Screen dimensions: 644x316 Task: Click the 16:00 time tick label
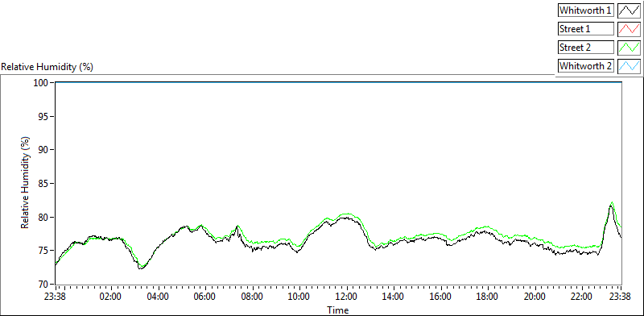tap(440, 297)
